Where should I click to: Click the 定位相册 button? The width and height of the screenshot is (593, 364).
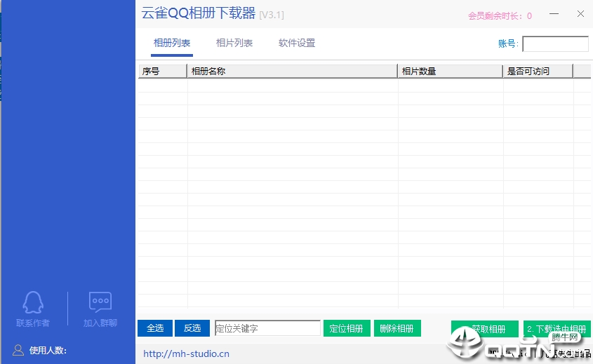click(347, 328)
